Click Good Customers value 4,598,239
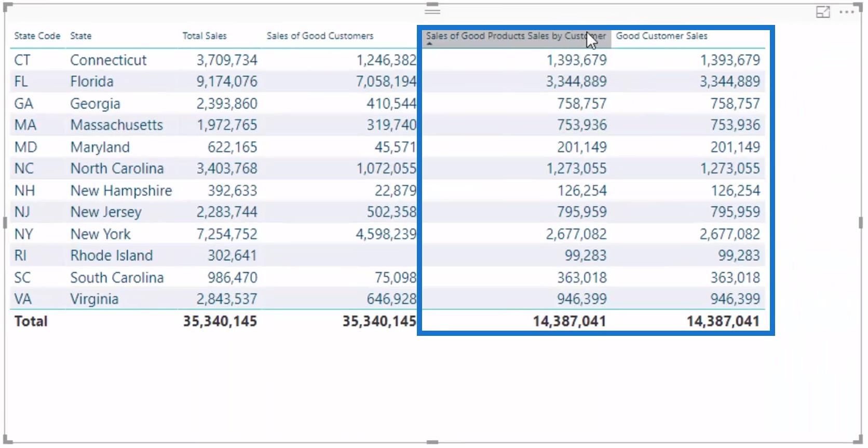868x448 pixels. coord(386,234)
